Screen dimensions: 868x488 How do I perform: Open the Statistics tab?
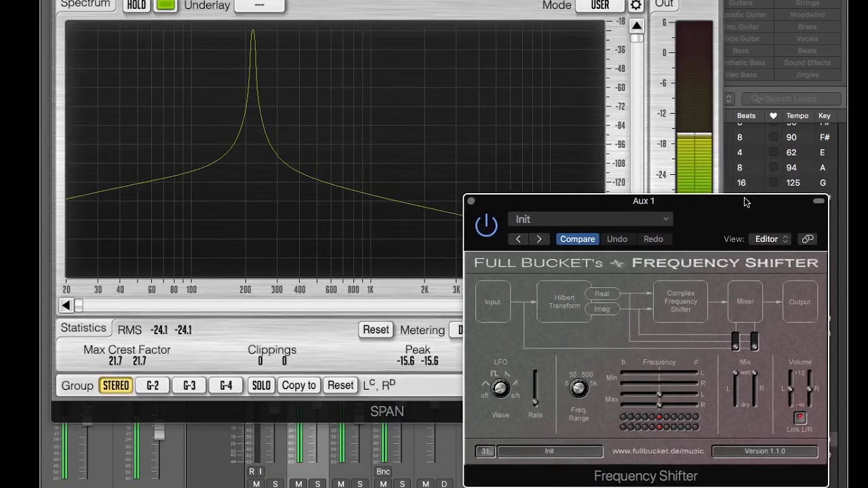click(83, 328)
